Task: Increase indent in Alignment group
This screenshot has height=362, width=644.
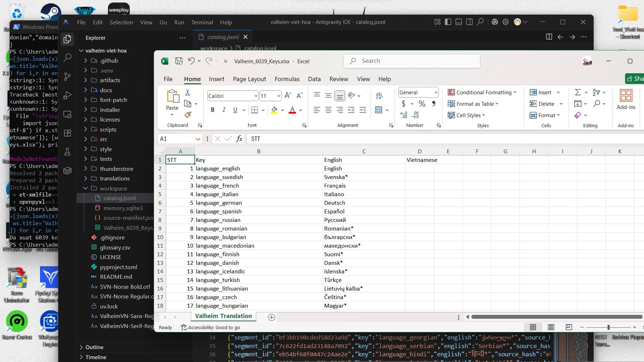Action: coord(363,110)
